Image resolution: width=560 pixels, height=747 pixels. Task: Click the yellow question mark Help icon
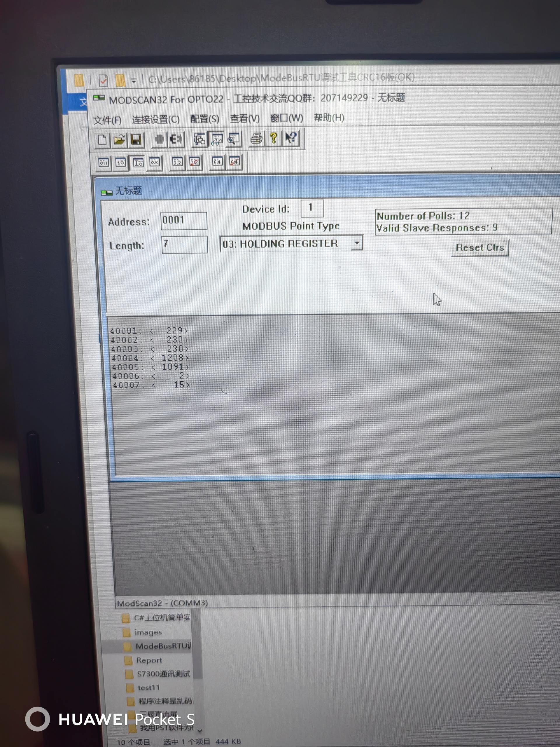[x=273, y=138]
